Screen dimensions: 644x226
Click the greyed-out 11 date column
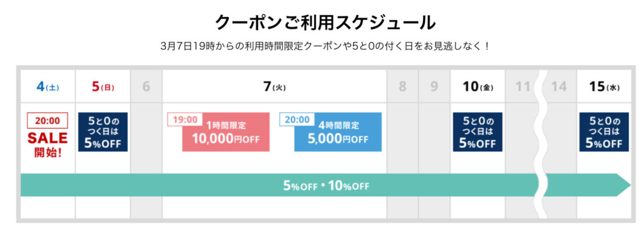pyautogui.click(x=523, y=86)
